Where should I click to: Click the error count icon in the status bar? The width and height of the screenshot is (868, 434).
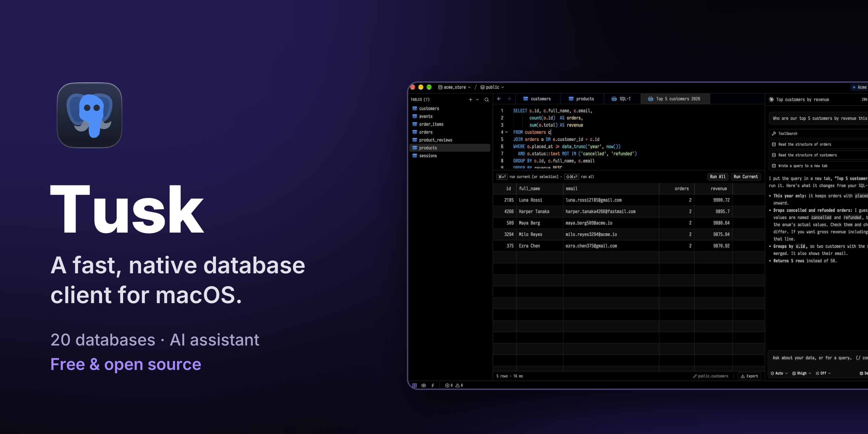[447, 386]
